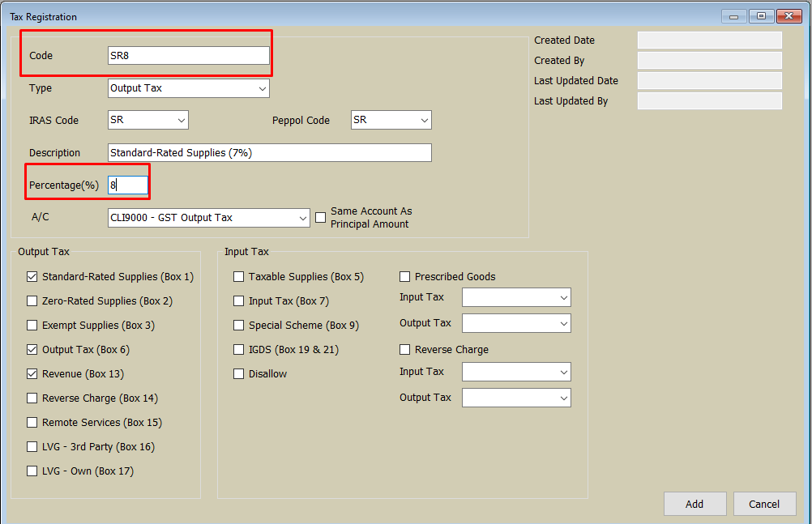
Task: Check LVG - 3rd Party (Box 16)
Action: (32, 447)
